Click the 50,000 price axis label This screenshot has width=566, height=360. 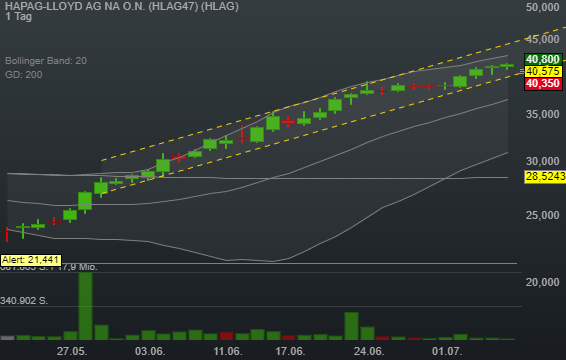tap(542, 7)
